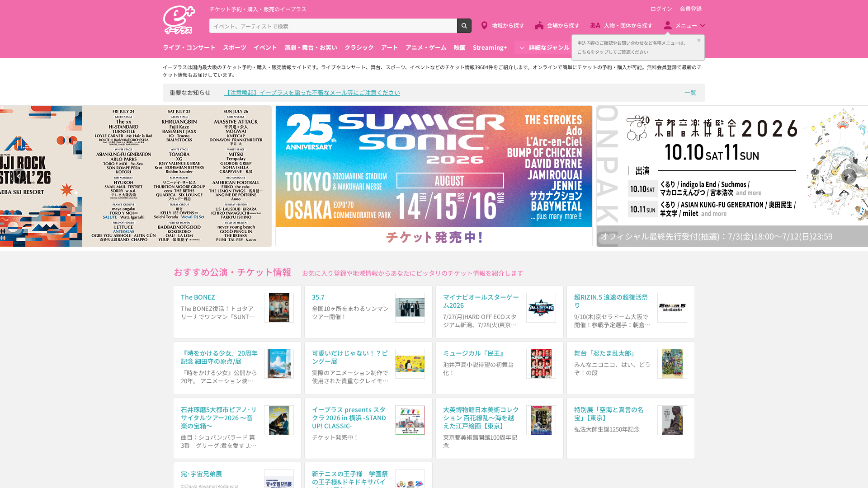Open 映画 category
Screen dimensions: 868x488
click(x=459, y=47)
